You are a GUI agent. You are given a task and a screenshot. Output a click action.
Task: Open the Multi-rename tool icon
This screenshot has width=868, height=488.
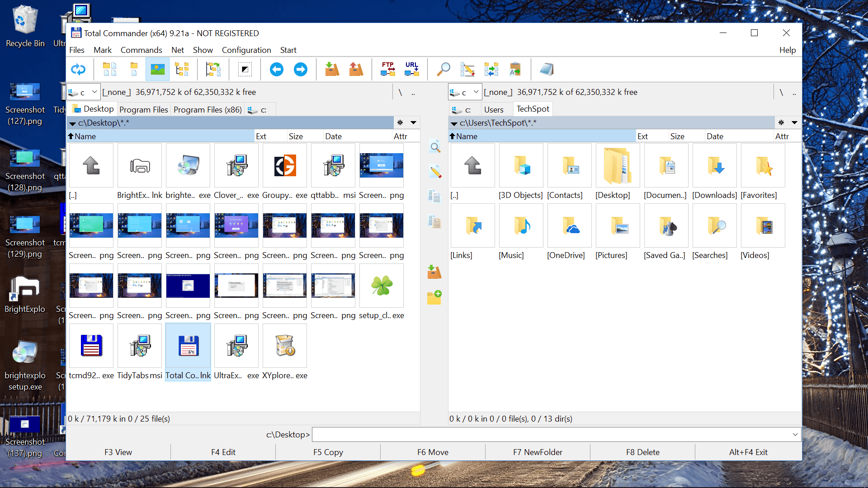pos(467,70)
